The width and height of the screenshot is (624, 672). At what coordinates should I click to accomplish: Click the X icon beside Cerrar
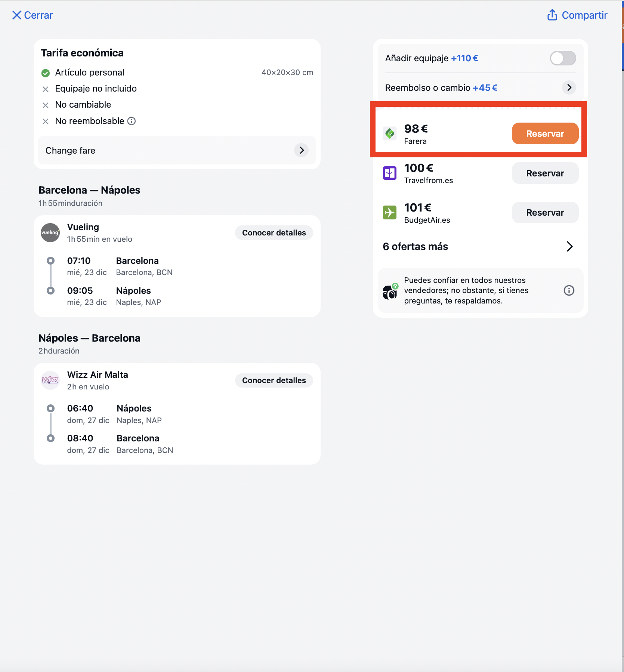click(16, 15)
